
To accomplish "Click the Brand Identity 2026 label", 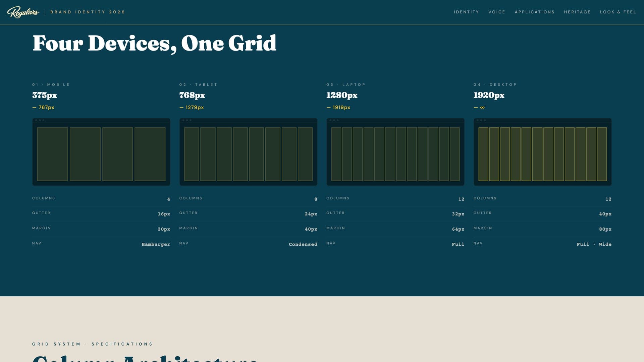I will (88, 12).
